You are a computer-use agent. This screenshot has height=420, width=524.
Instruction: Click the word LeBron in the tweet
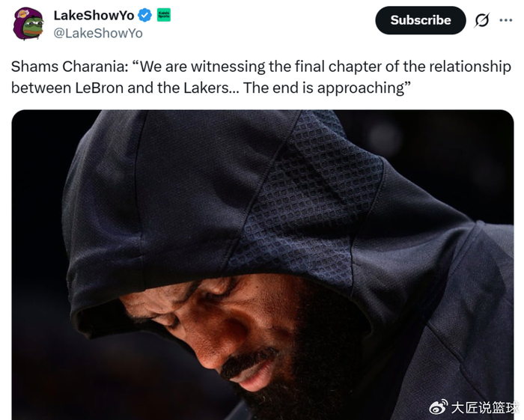pyautogui.click(x=100, y=88)
